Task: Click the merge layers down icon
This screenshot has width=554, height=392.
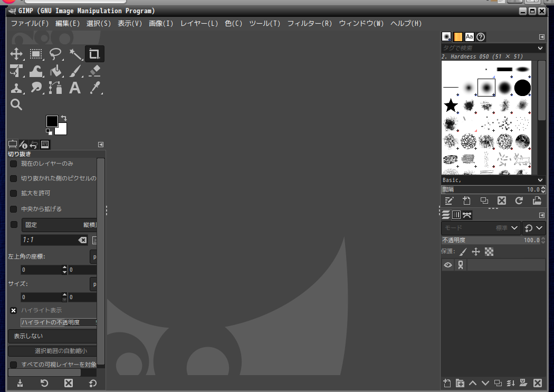Action: tap(511, 383)
